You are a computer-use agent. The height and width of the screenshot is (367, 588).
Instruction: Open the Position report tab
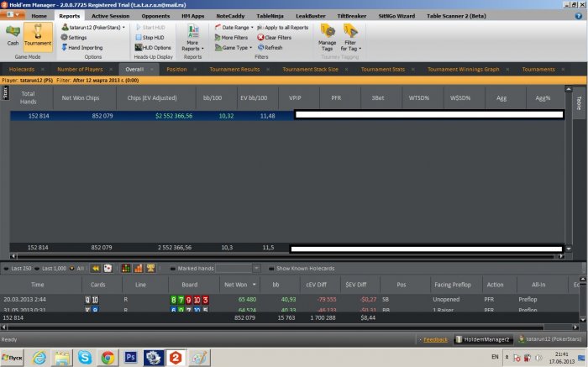(176, 70)
